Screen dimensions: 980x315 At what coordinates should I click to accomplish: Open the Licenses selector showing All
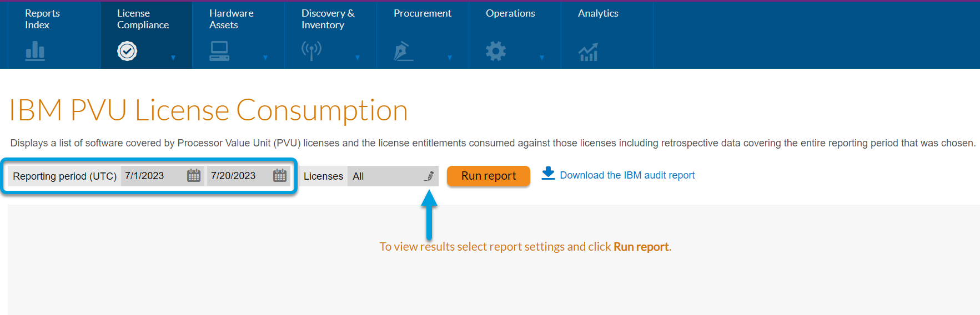point(393,176)
